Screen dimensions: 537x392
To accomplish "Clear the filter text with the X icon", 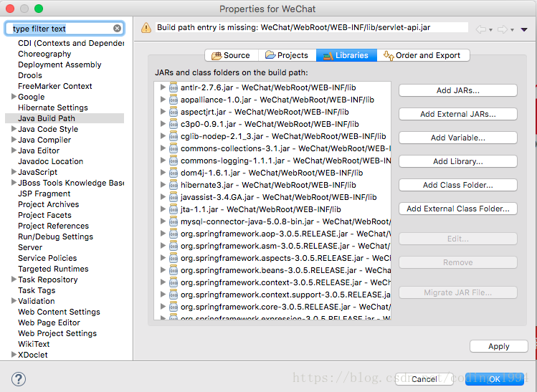I will click(x=117, y=29).
